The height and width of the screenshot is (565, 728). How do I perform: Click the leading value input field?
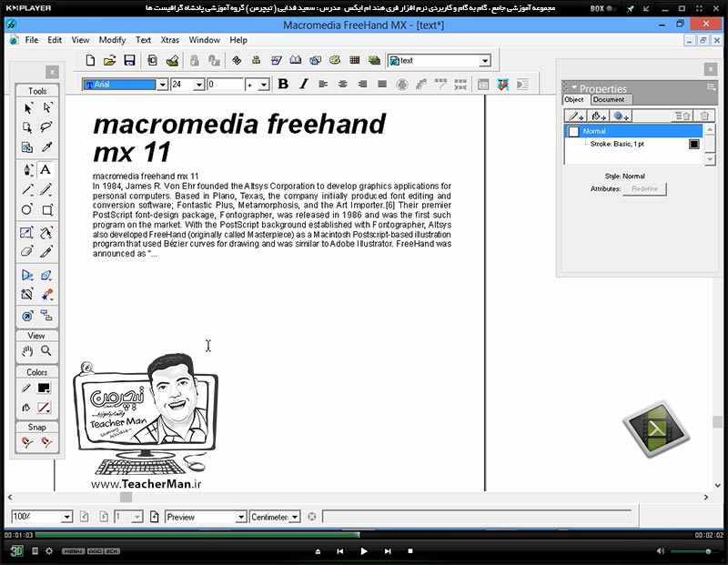(x=225, y=85)
